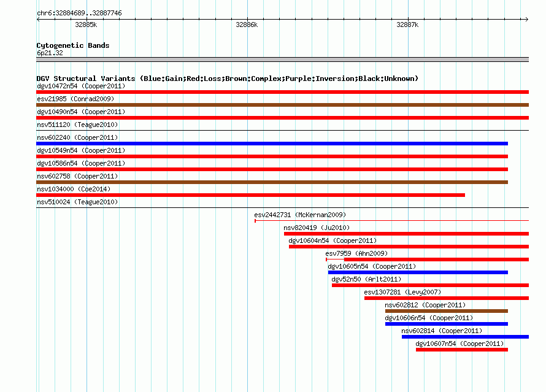
Task: Select the red bar under dgv10472n54
Action: point(282,92)
